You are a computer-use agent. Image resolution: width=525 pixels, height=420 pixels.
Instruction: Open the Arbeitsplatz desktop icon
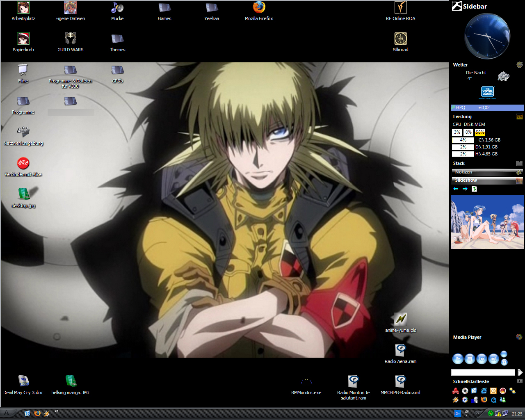[23, 11]
